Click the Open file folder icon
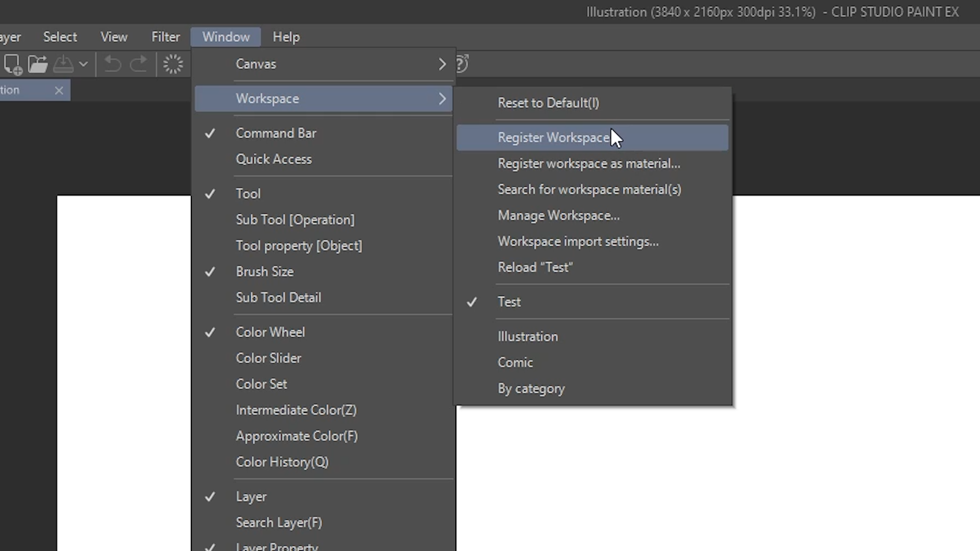This screenshot has height=551, width=980. pos(38,65)
